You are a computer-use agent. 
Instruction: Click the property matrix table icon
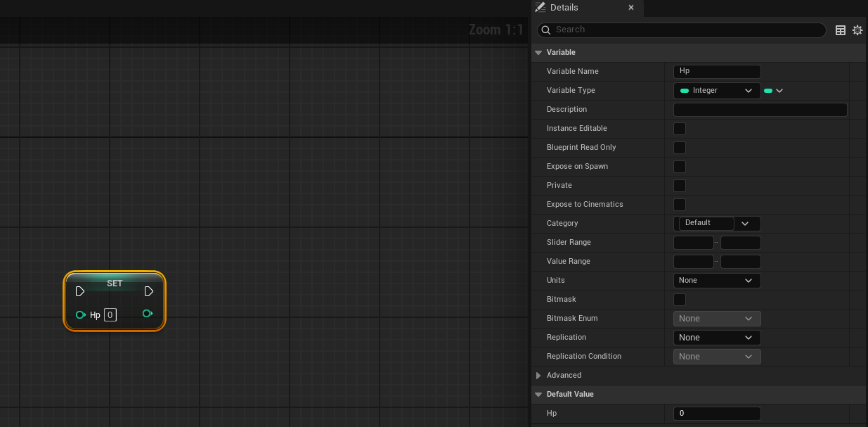(840, 30)
